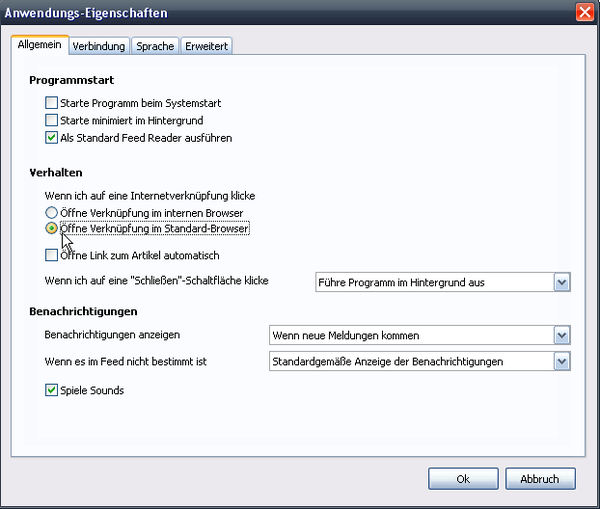Confirm settings with the Ok button
600x509 pixels.
(x=463, y=479)
